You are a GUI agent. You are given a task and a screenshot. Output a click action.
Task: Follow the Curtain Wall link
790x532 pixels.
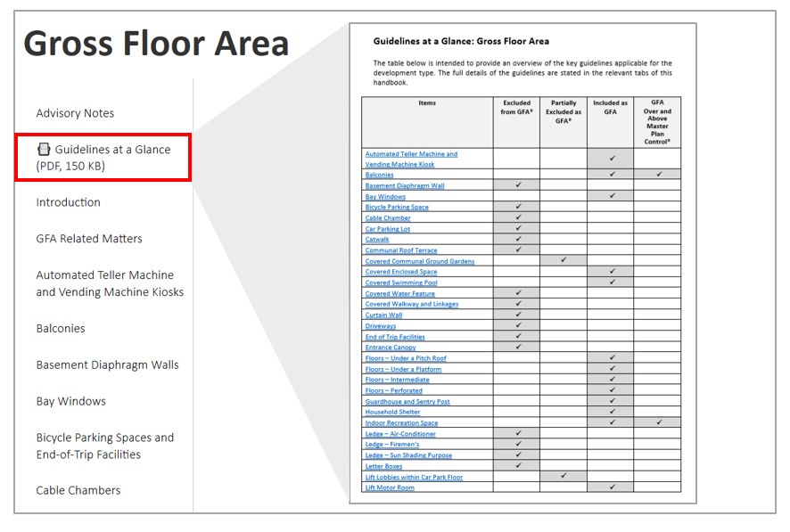tap(383, 315)
